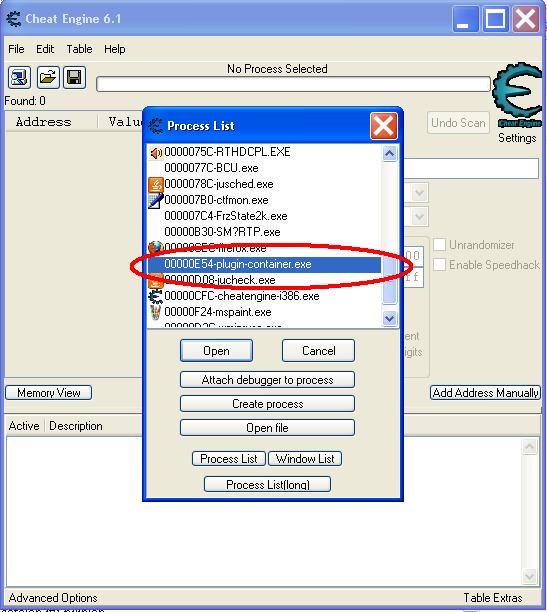Viewport: 547px width, 612px height.
Task: Select 000007C4-FrzState2k.exe process
Action: tap(264, 216)
